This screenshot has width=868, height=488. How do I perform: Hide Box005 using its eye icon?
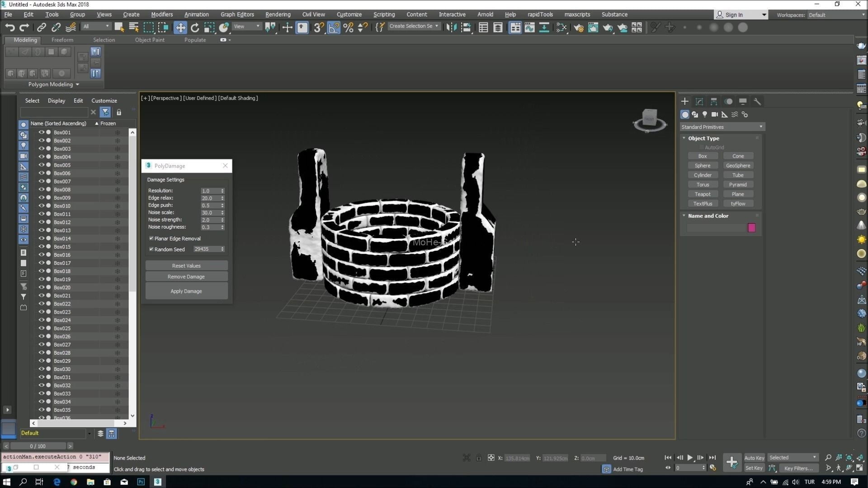41,165
